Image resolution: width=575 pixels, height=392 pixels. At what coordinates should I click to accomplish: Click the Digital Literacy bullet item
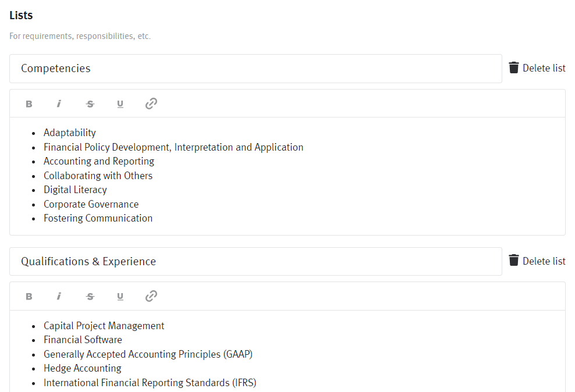click(75, 190)
